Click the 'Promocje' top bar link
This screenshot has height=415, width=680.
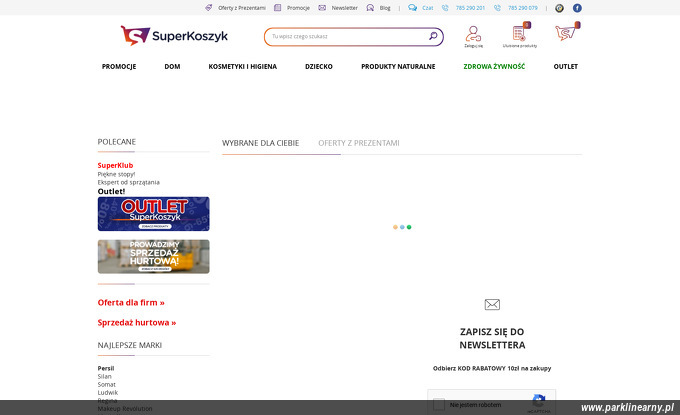click(x=298, y=8)
